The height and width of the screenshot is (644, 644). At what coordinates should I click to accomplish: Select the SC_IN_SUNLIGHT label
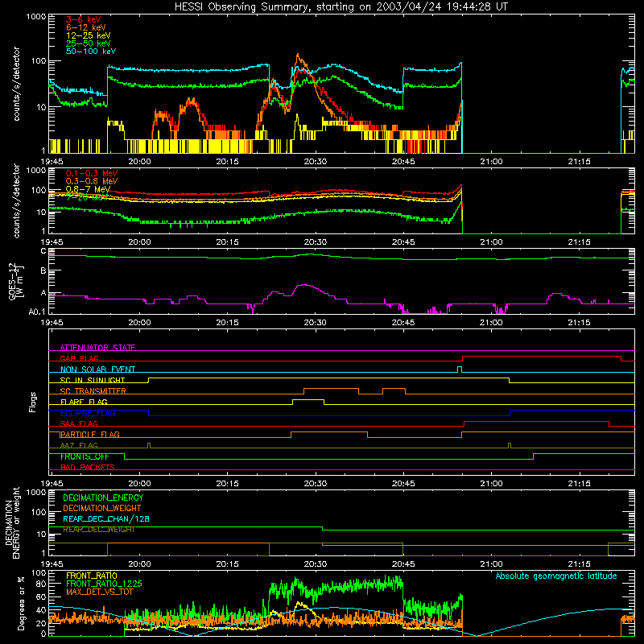tap(93, 380)
